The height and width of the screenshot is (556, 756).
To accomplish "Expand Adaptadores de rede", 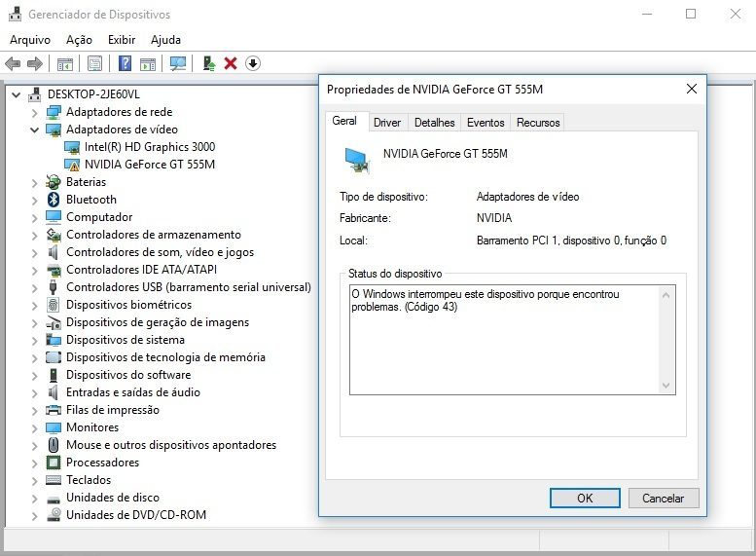I will (x=35, y=112).
